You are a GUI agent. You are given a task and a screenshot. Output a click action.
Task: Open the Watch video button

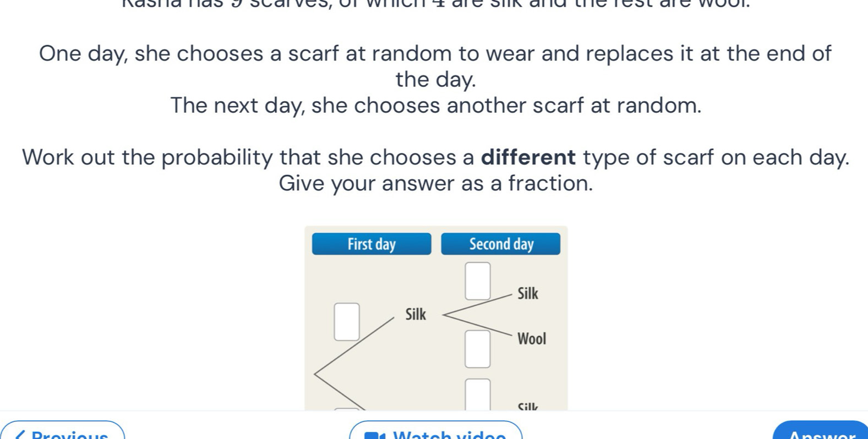pyautogui.click(x=435, y=432)
